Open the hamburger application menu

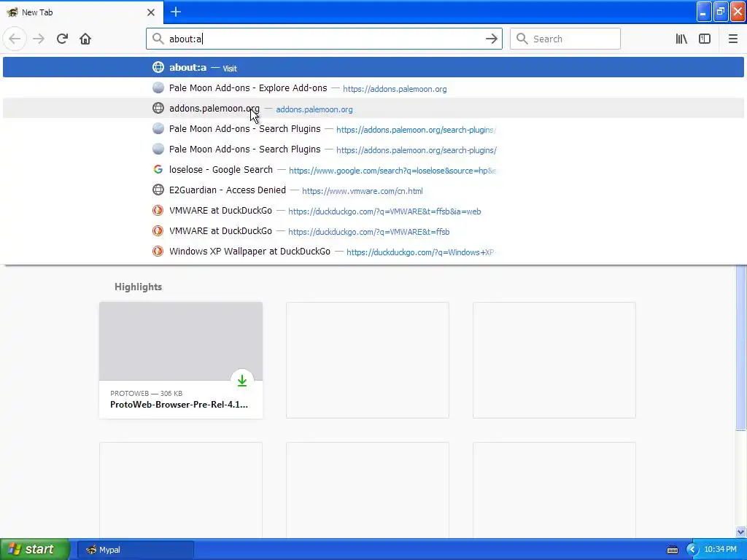tap(732, 39)
